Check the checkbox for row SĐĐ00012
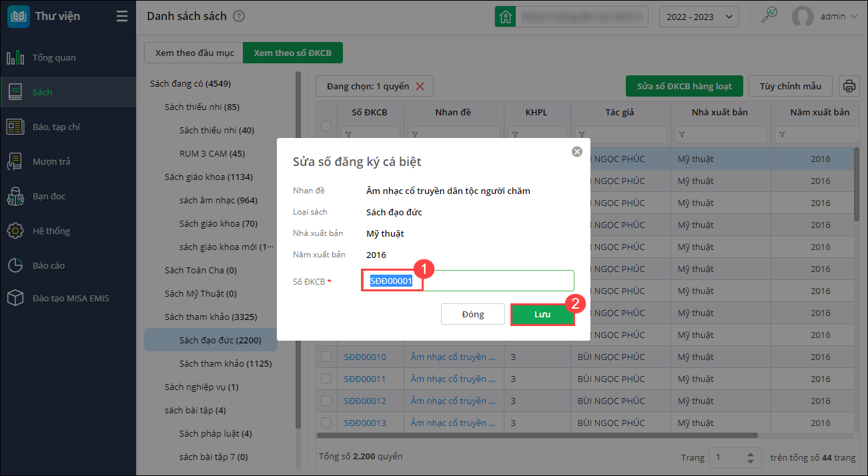 click(x=326, y=401)
